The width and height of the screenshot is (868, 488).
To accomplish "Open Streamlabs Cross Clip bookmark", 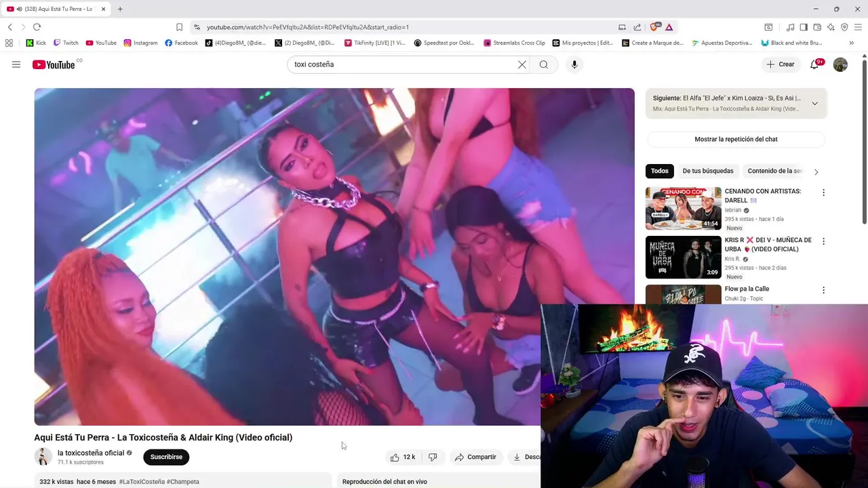I will [x=514, y=43].
